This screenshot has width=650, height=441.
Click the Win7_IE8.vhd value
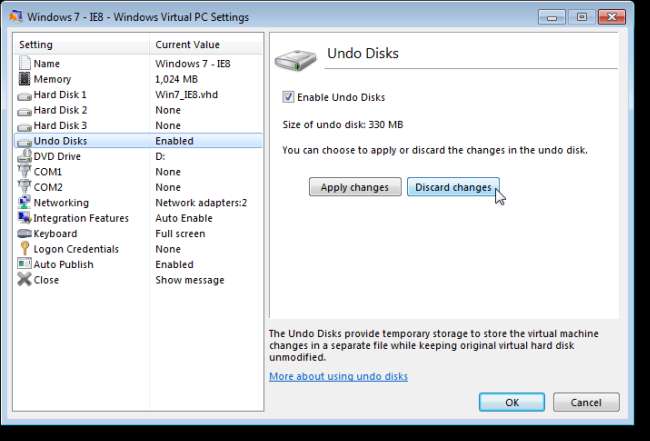[x=187, y=94]
